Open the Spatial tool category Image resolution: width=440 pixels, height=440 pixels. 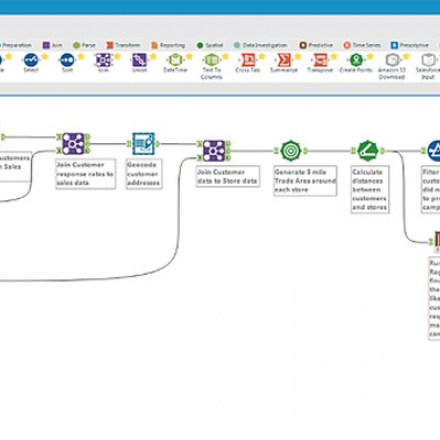pyautogui.click(x=210, y=45)
